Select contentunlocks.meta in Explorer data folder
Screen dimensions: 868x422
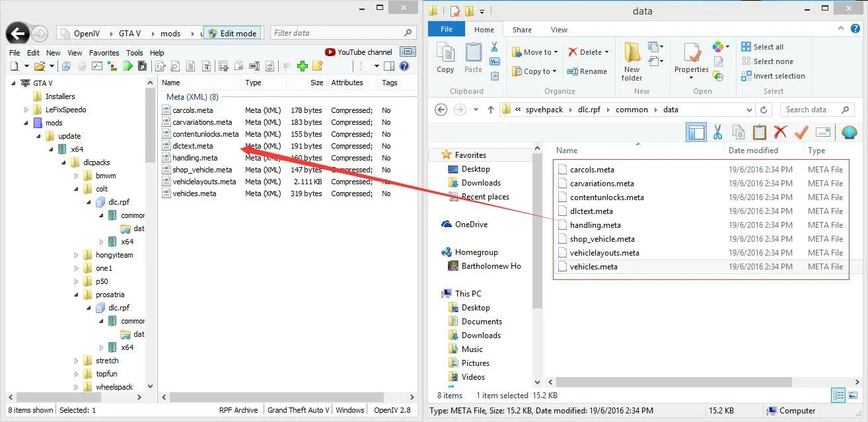(x=606, y=197)
